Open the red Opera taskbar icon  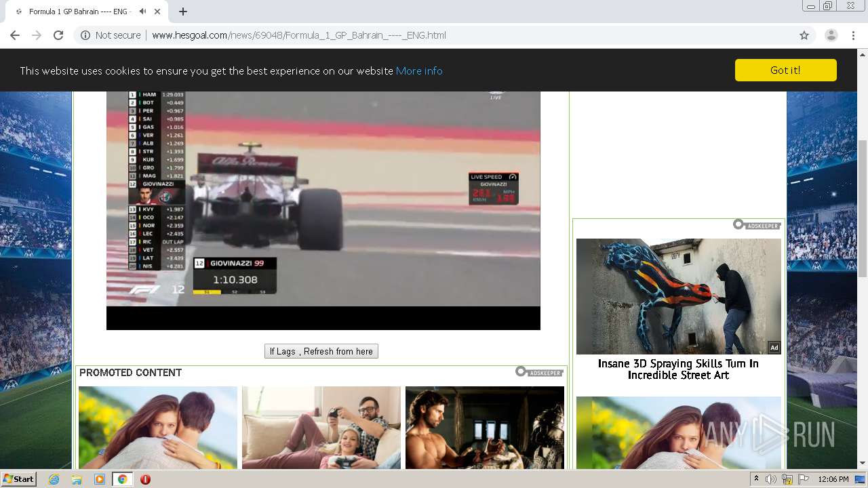(145, 479)
